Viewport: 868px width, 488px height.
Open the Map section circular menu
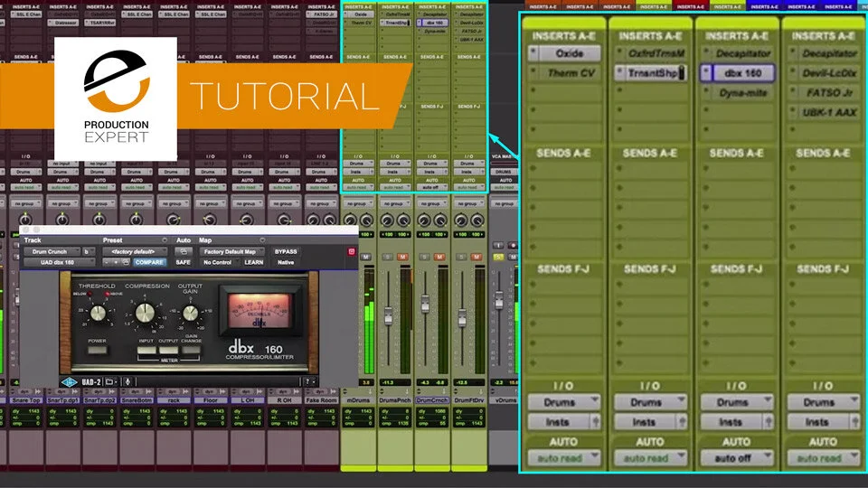point(262,240)
